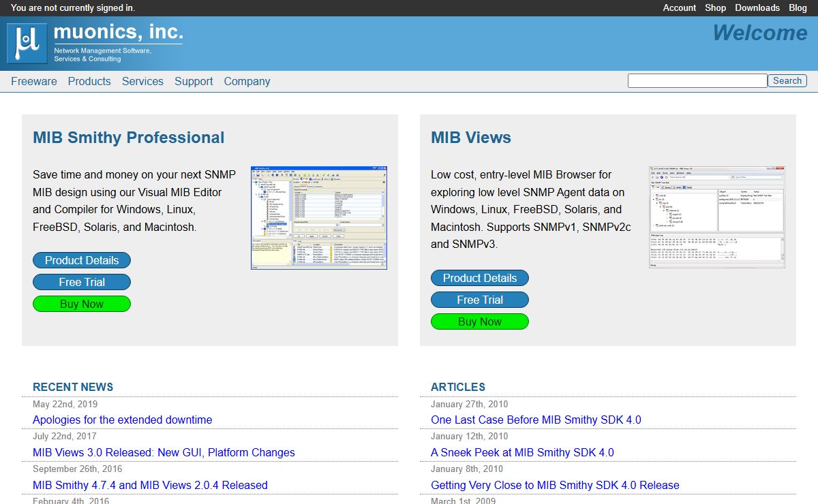Click the 'September 26th, 2016' date text
Screen dimensions: 818x504
click(78, 469)
